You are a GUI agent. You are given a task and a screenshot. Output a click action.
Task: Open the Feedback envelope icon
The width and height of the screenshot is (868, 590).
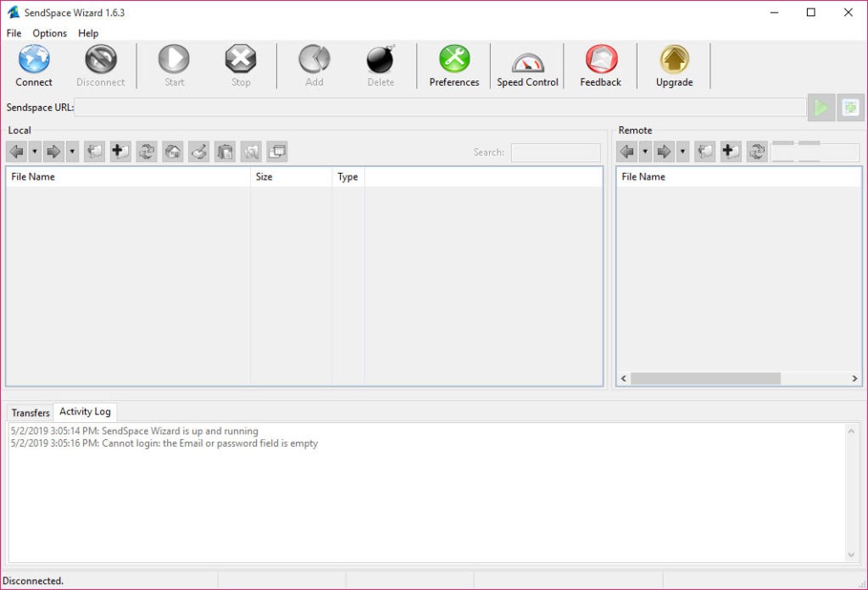pos(601,59)
